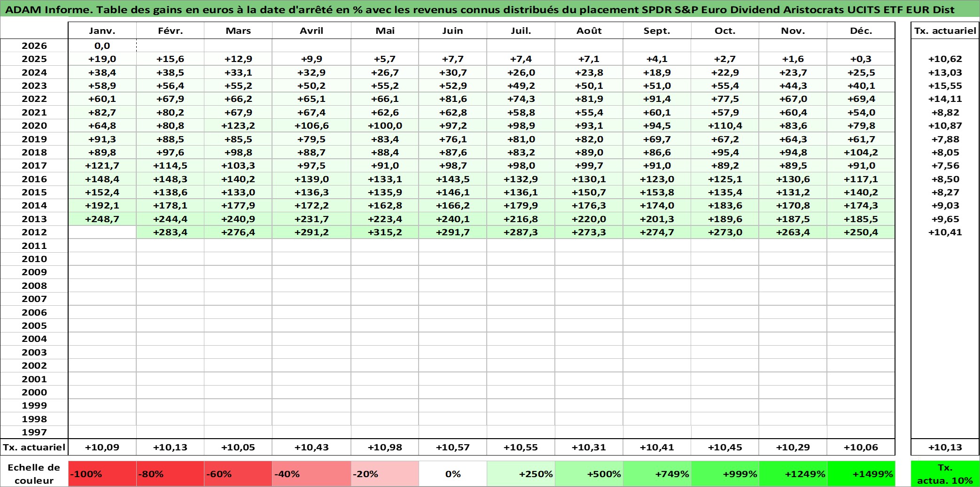This screenshot has height=487, width=980.
Task: Click the Mars column header
Action: pyautogui.click(x=238, y=31)
